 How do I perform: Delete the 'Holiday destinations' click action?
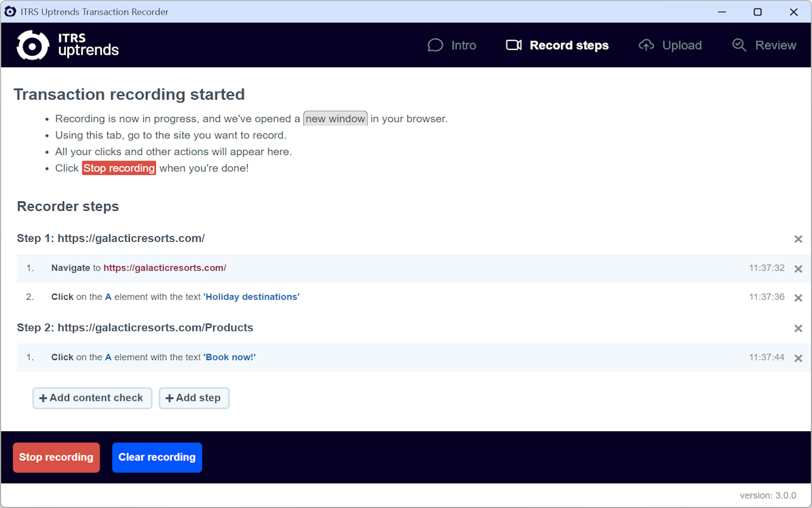point(798,297)
